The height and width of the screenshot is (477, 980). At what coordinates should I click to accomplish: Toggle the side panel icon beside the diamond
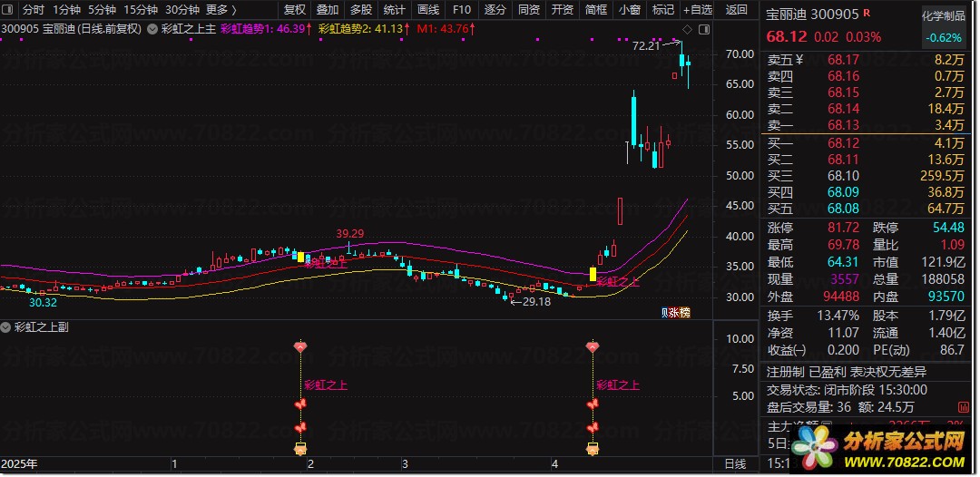coord(704,29)
